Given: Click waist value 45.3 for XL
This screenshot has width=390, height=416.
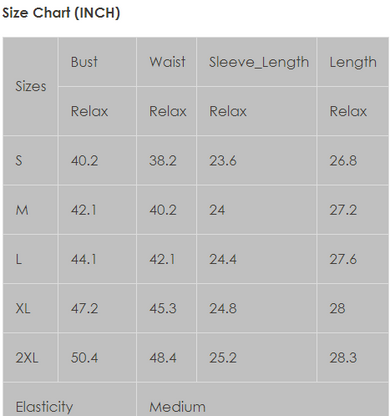Looking at the screenshot, I should tap(163, 308).
